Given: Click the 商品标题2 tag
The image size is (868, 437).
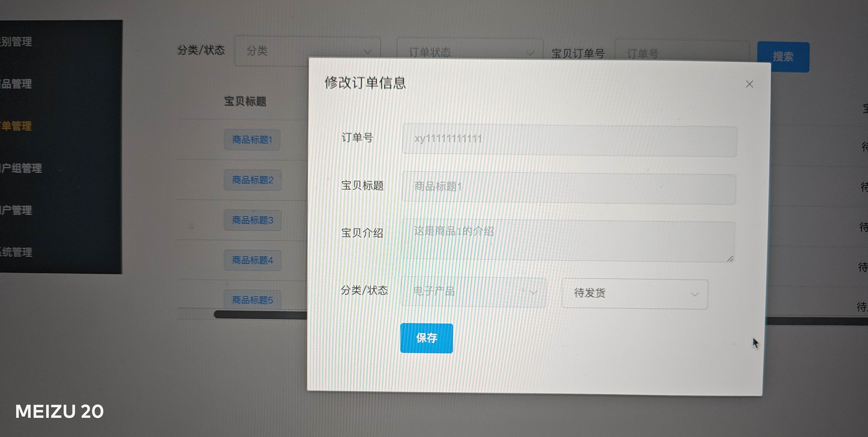Looking at the screenshot, I should [253, 180].
